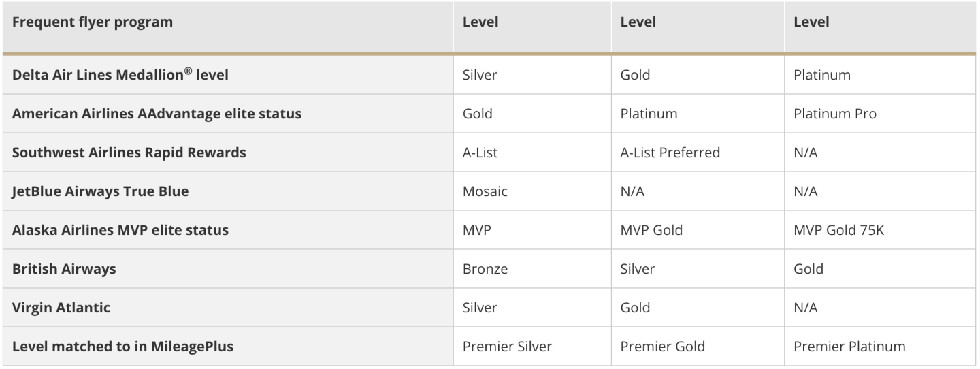Select the Mosaic cell
The height and width of the screenshot is (369, 980).
click(485, 191)
